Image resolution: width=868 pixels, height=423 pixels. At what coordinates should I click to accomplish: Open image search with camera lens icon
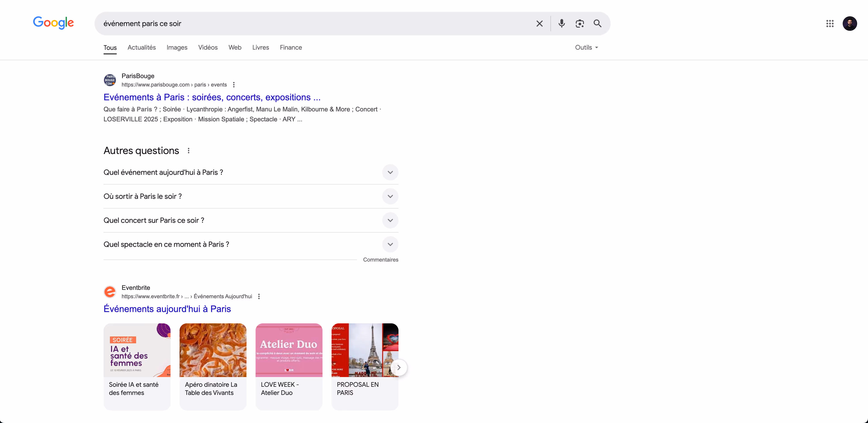tap(580, 24)
